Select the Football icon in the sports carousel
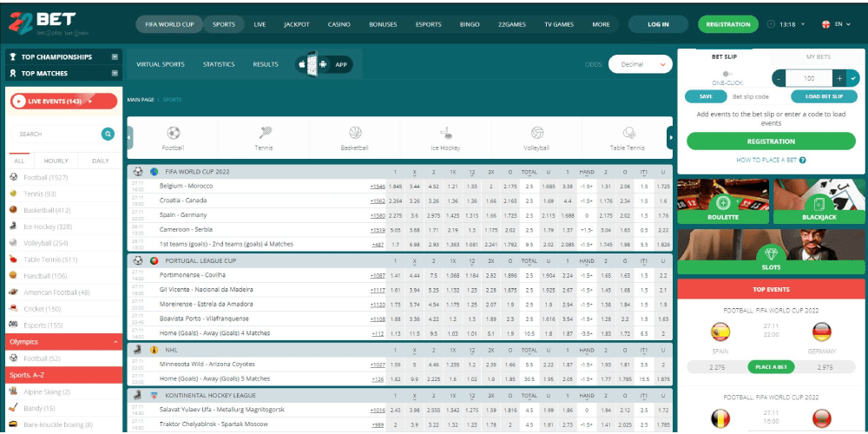 [173, 133]
